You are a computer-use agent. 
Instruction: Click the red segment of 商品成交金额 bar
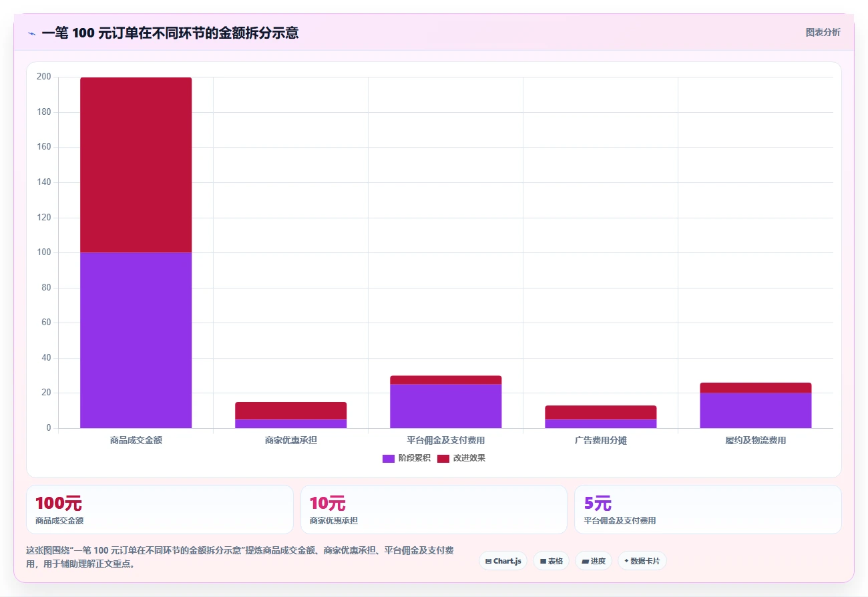click(x=136, y=165)
